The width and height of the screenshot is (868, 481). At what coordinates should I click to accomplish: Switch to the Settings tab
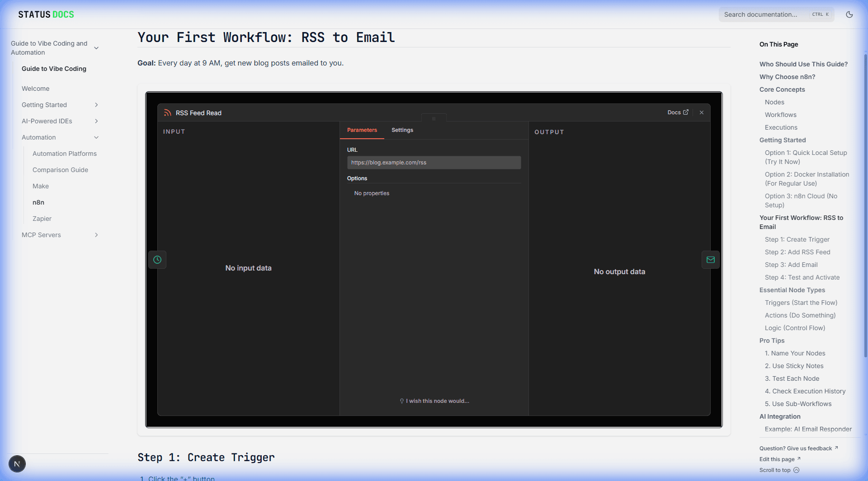coord(402,130)
